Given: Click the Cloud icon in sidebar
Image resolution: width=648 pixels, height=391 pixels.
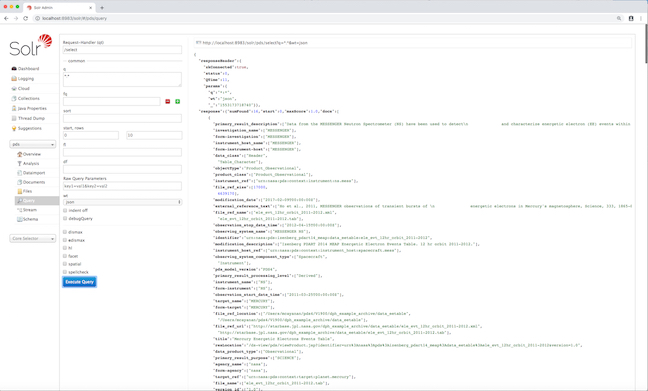Looking at the screenshot, I should pos(14,88).
